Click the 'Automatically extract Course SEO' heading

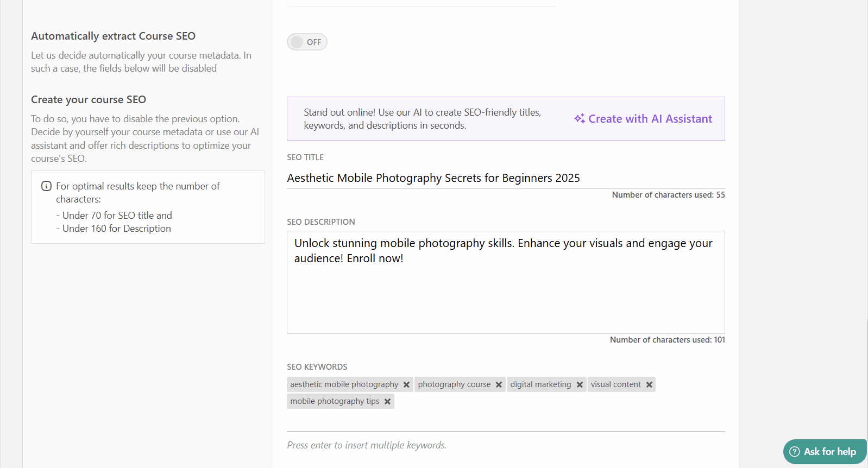(x=113, y=36)
